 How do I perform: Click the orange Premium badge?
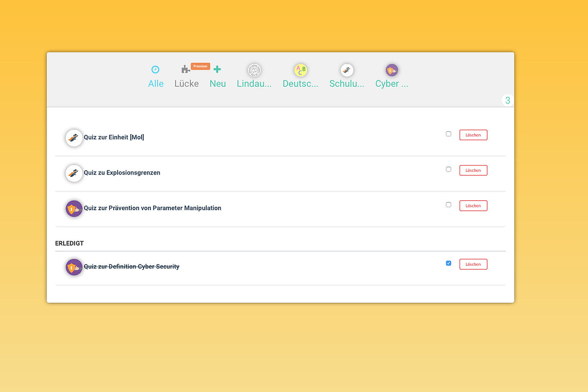pos(200,66)
